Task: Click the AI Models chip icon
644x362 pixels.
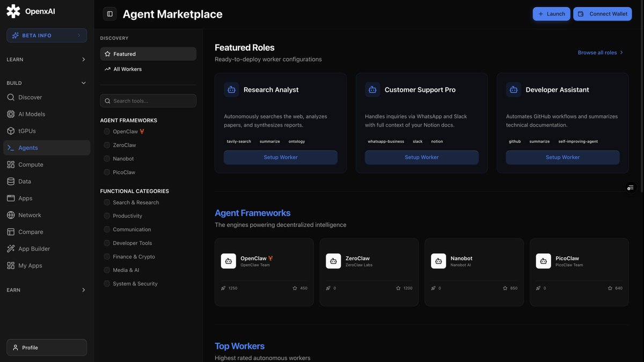Action: (11, 114)
